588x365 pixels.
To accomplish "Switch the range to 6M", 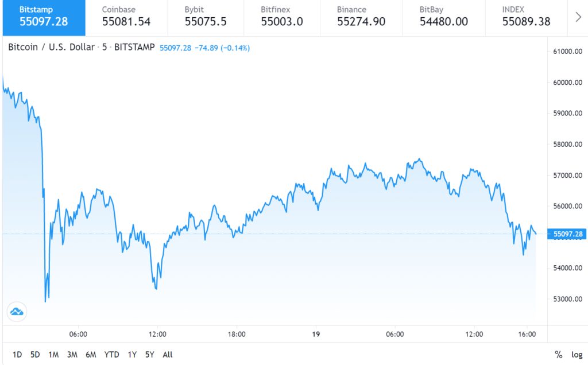I will [90, 355].
